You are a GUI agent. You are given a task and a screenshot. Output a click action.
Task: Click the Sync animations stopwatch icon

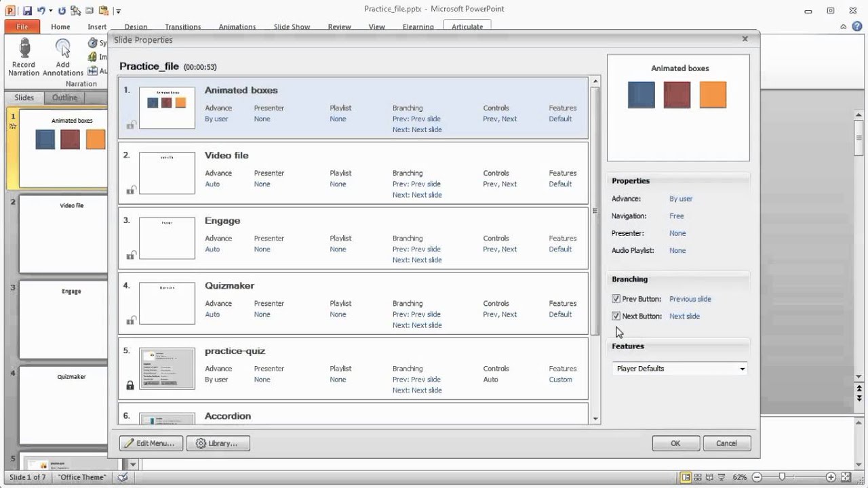(x=93, y=43)
